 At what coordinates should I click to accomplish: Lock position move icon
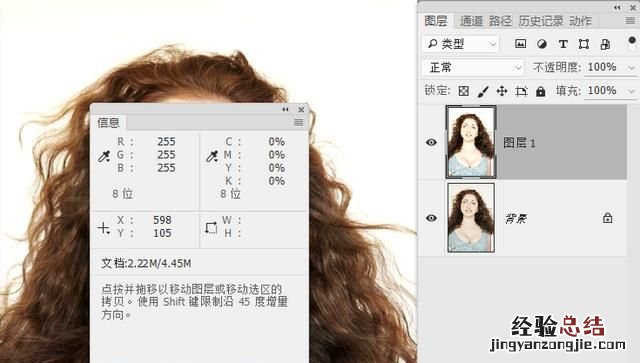pos(502,91)
